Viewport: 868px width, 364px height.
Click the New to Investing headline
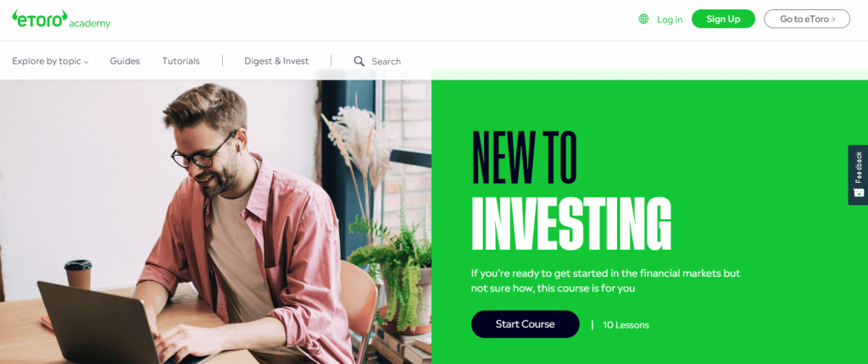(x=571, y=190)
